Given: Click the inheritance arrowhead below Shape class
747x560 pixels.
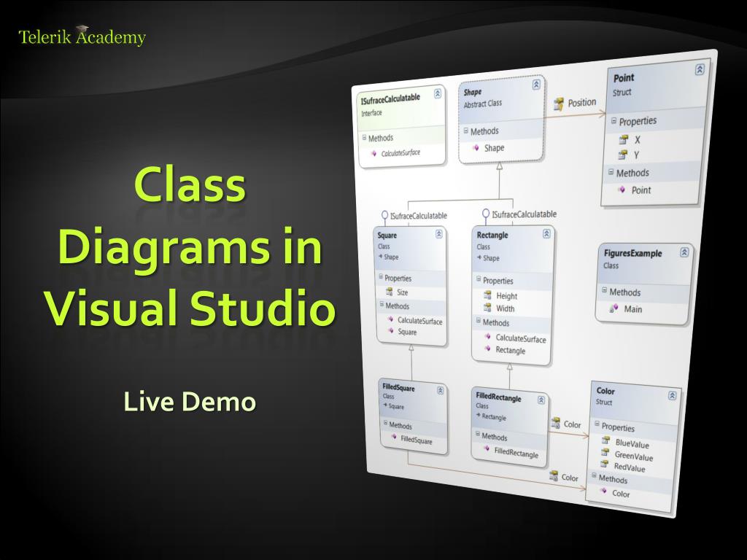Looking at the screenshot, I should click(x=499, y=166).
